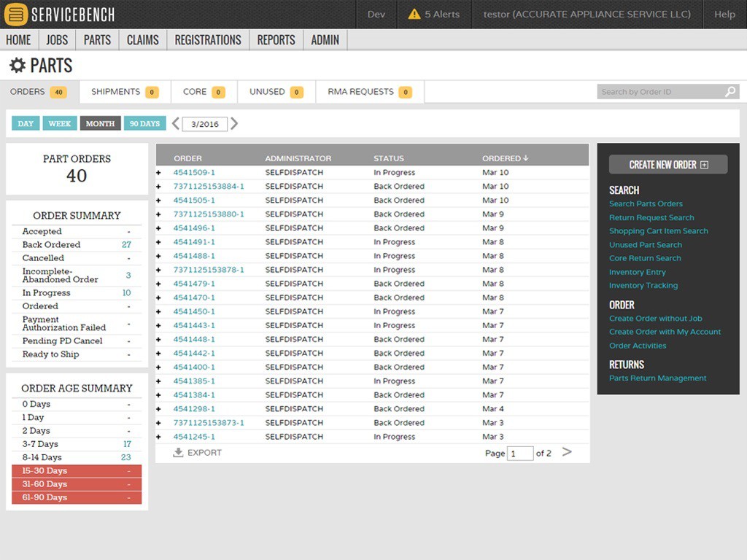Image resolution: width=747 pixels, height=560 pixels.
Task: Click the gear icon next to PARTS heading
Action: click(18, 65)
